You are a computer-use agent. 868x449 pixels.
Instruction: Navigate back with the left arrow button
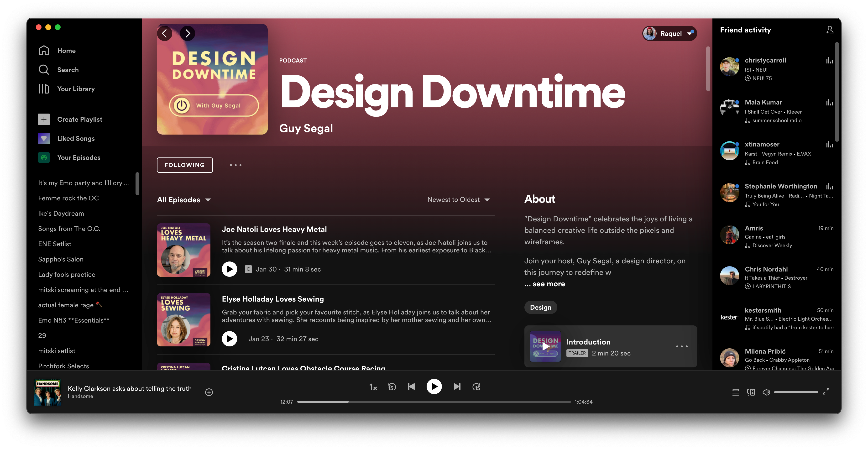click(164, 33)
